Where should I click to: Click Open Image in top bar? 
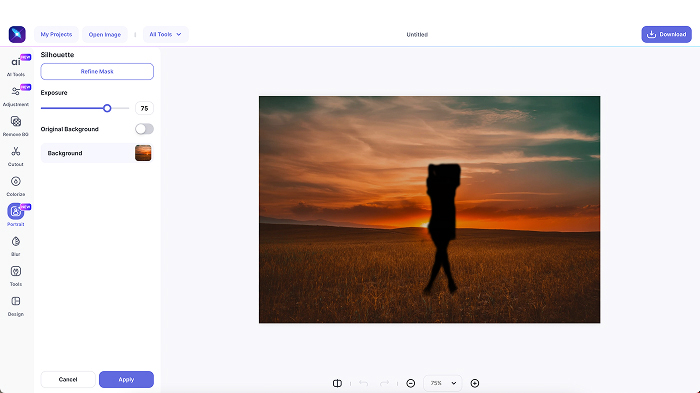tap(105, 34)
